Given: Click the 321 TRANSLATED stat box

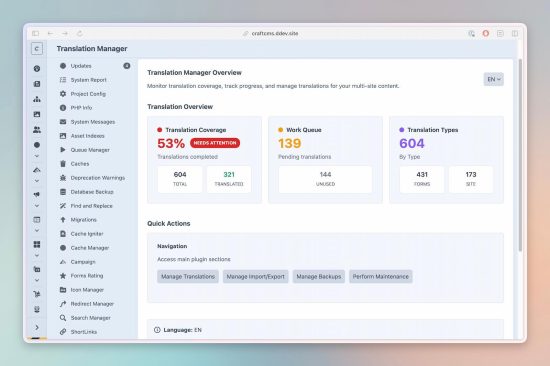Looking at the screenshot, I should click(229, 179).
